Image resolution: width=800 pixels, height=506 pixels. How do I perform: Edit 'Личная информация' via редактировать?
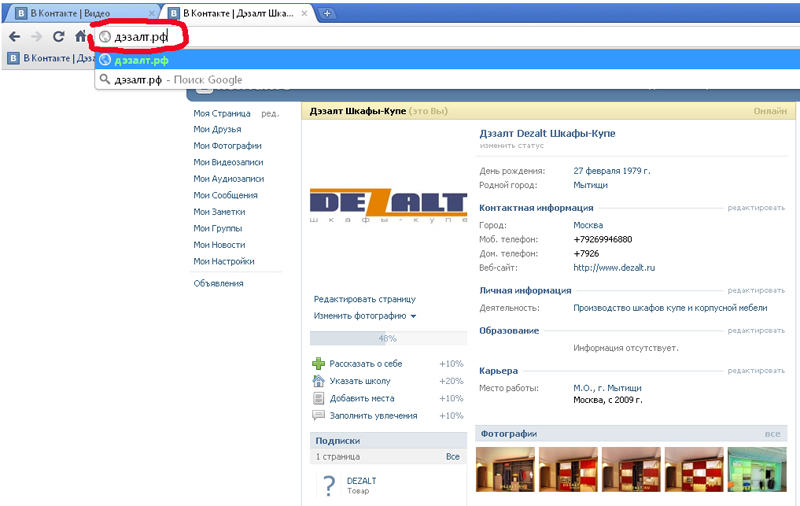point(756,290)
